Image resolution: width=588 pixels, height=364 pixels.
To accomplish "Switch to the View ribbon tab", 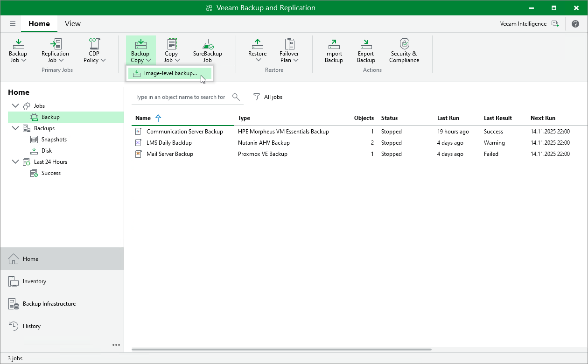I will pos(73,24).
